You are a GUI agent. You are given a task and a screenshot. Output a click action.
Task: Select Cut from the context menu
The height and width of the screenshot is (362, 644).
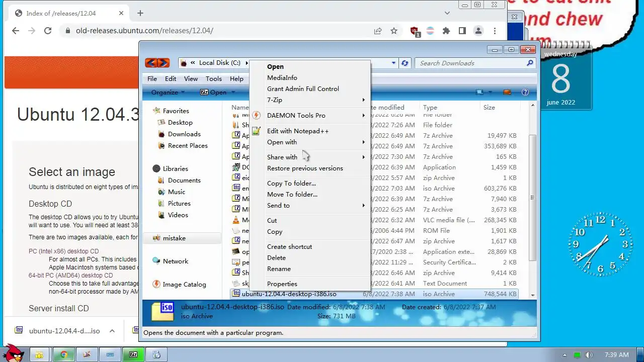pyautogui.click(x=272, y=220)
